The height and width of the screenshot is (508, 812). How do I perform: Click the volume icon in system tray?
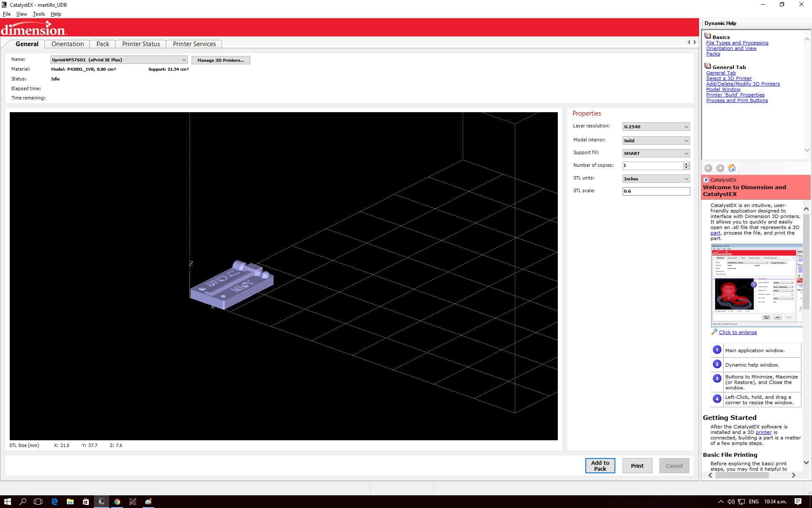point(731,502)
